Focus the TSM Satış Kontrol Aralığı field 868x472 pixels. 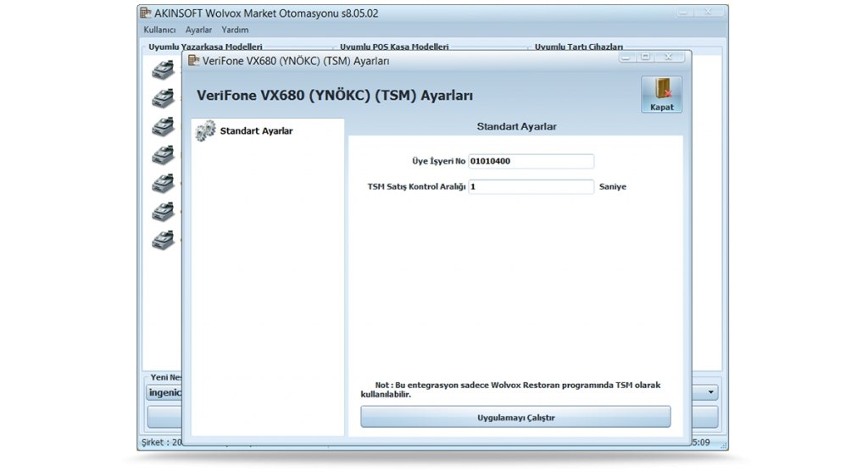[531, 187]
